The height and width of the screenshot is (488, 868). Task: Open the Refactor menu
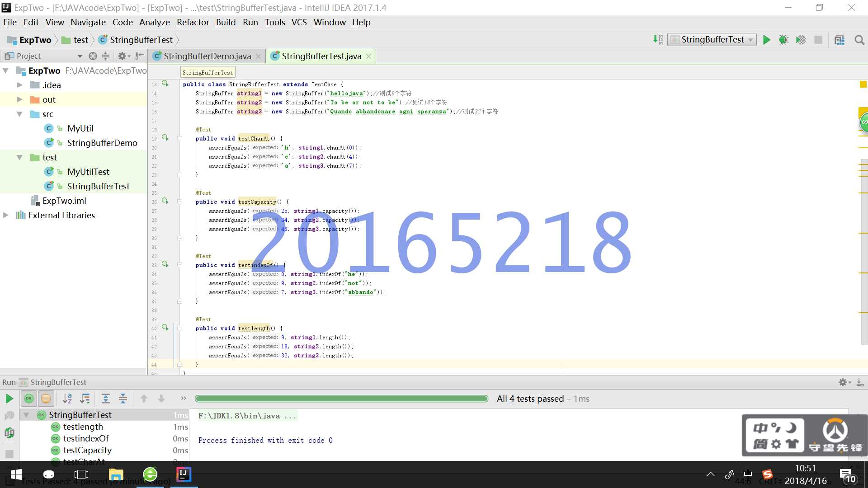pyautogui.click(x=193, y=22)
